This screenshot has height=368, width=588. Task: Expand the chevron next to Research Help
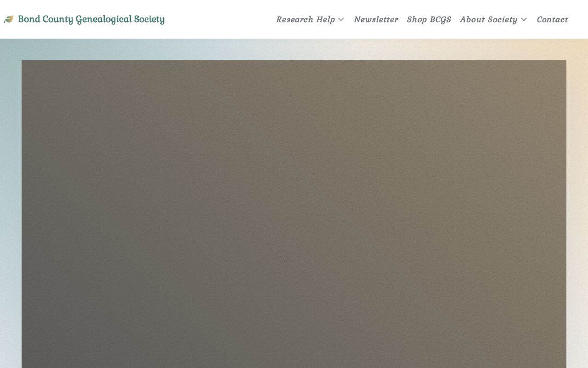point(341,19)
